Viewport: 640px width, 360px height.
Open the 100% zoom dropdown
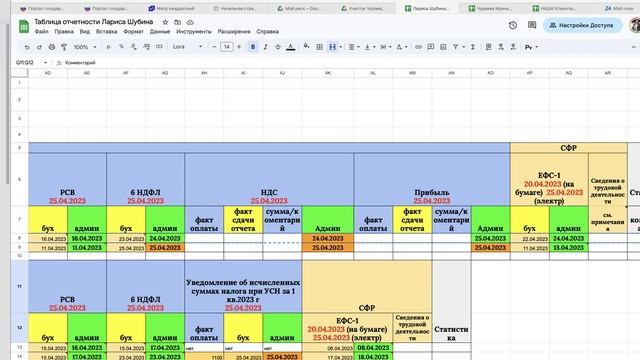pos(84,47)
